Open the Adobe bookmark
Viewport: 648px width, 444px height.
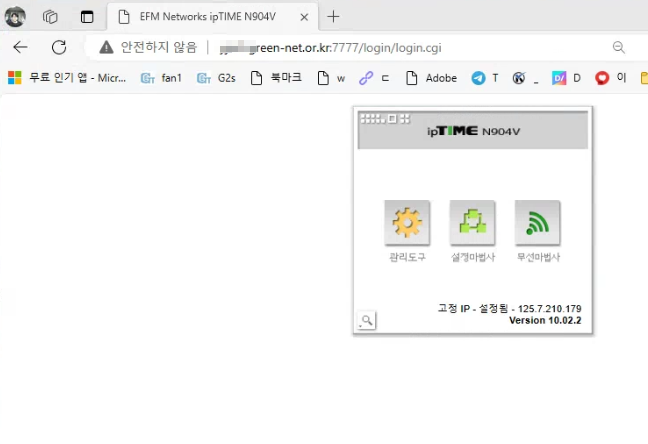(x=431, y=78)
